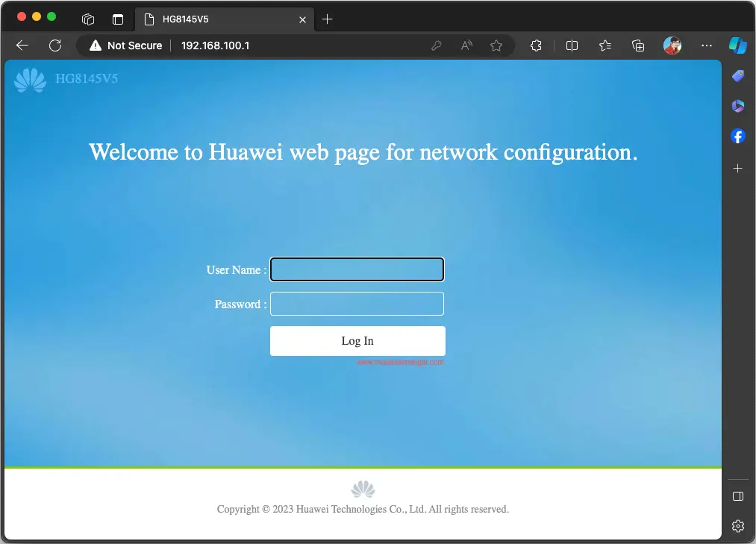Open the Facebook sidebar icon
This screenshot has width=756, height=544.
737,136
